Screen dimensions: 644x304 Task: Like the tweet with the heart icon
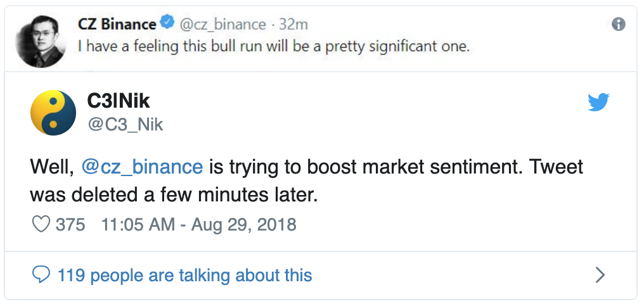[41, 224]
